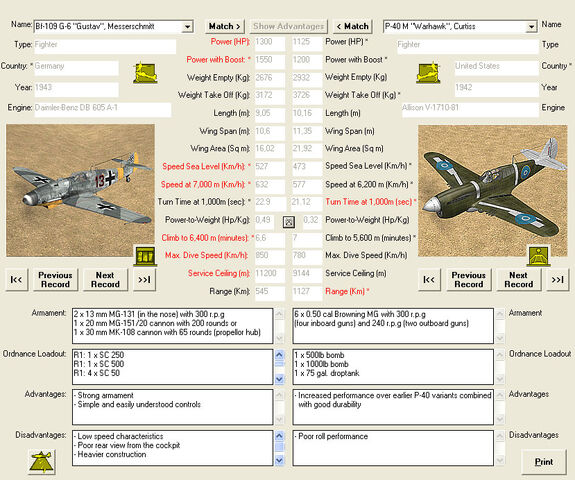Screen dimensions: 575x480
Task: Click the Year field showing 1942
Action: pos(497,89)
